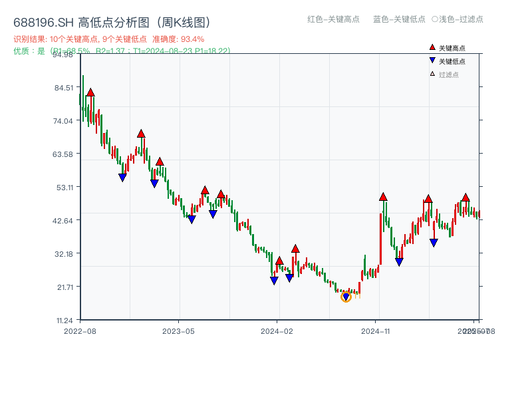This screenshot has height=399, width=532.
Task: Click the 蓝色-关键低点 header legend
Action: [x=399, y=19]
